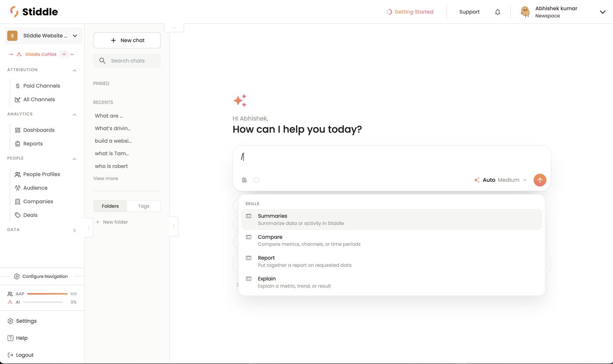Screen dimensions: 613x364
Task: Click the Stiddle logo
Action: tap(34, 12)
